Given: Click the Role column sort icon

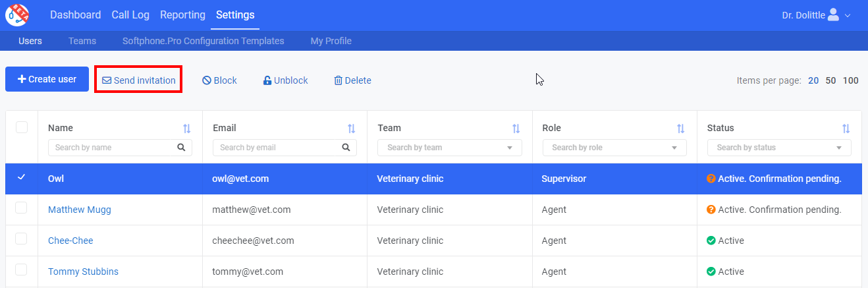Looking at the screenshot, I should click(680, 129).
